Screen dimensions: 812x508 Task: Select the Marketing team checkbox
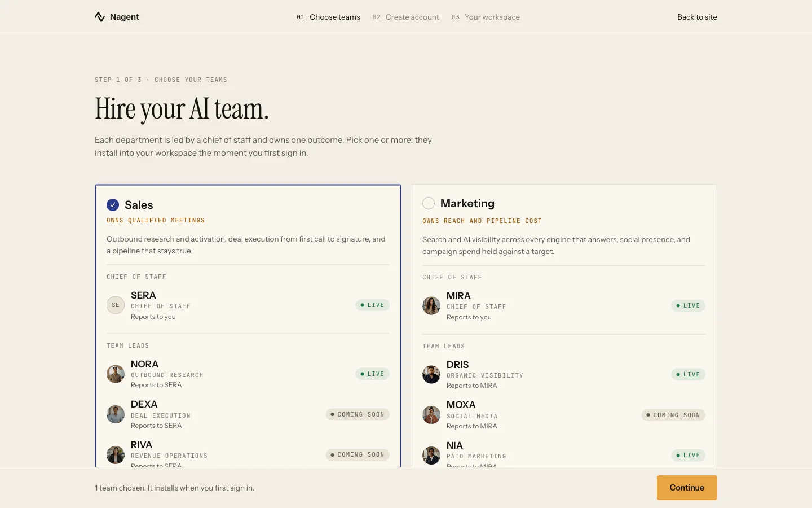click(x=429, y=203)
